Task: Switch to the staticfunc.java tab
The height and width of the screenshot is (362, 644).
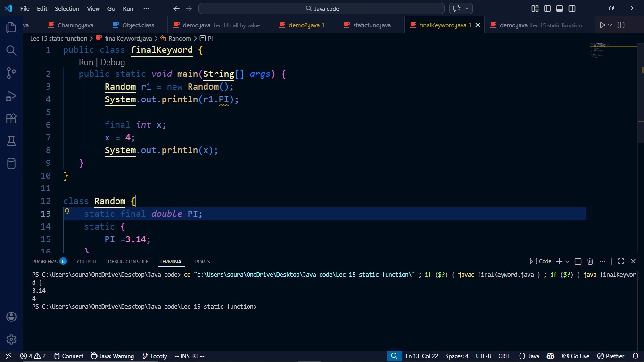Action: (x=372, y=25)
